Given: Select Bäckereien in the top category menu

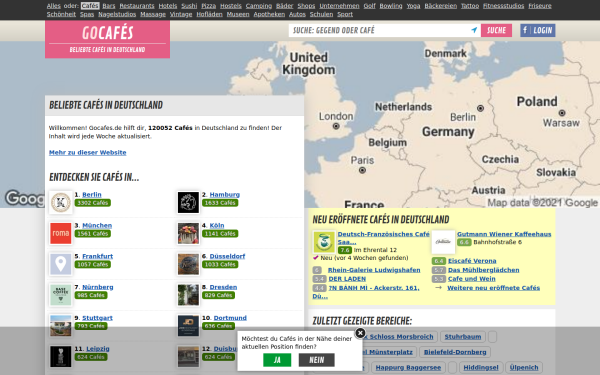Looking at the screenshot, I should click(440, 6).
